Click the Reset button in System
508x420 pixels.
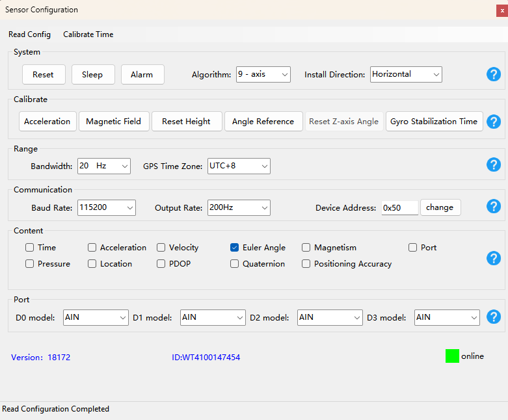pos(43,75)
